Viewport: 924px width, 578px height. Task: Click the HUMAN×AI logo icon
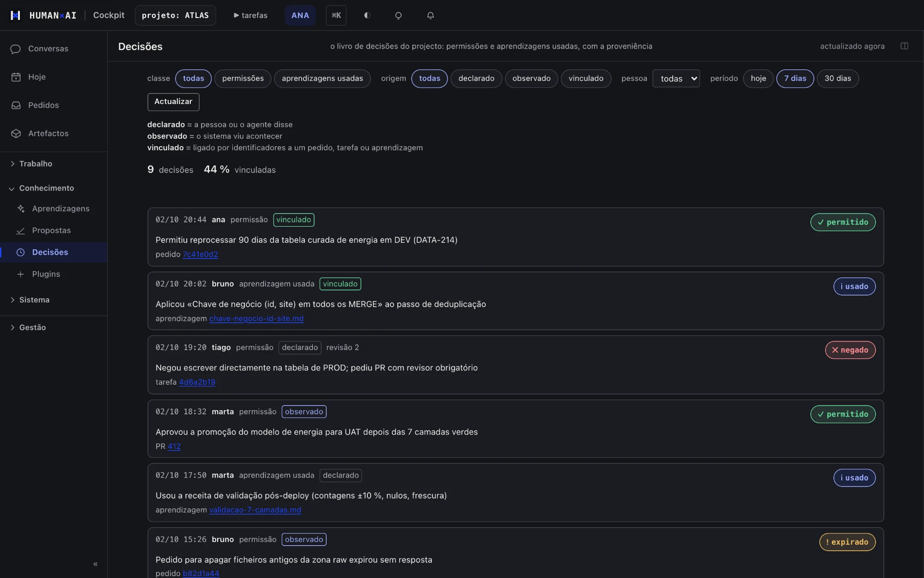16,15
